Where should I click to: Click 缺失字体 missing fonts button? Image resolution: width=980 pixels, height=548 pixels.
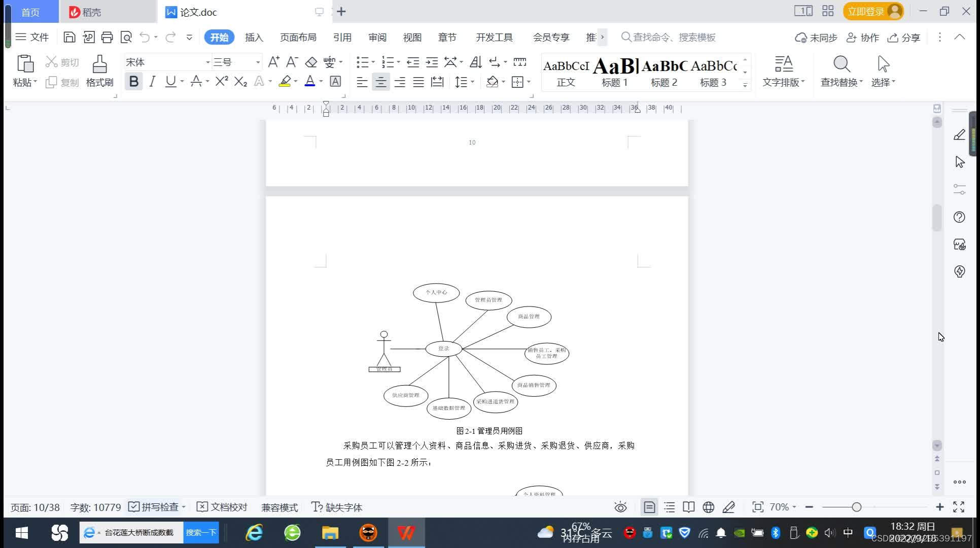337,507
